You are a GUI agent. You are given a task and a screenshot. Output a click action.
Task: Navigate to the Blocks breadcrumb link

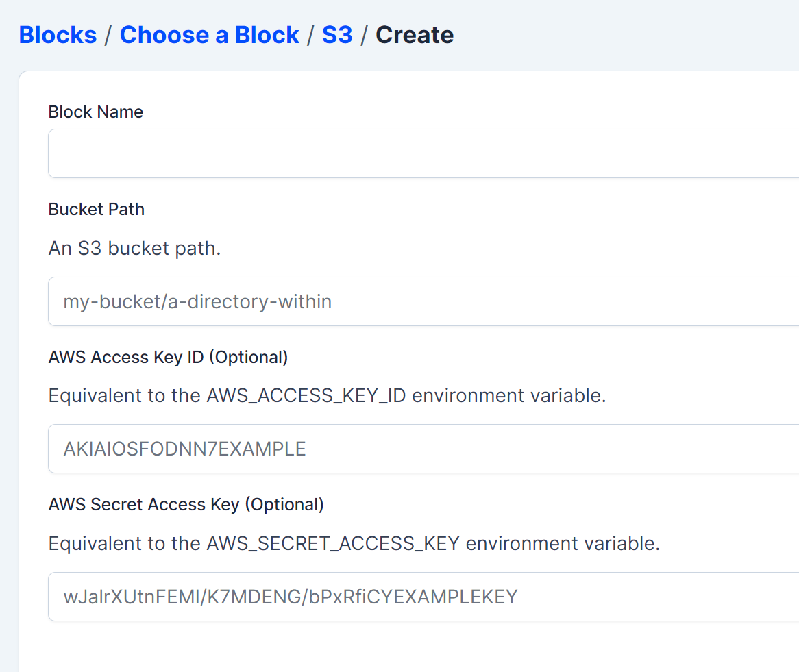58,35
